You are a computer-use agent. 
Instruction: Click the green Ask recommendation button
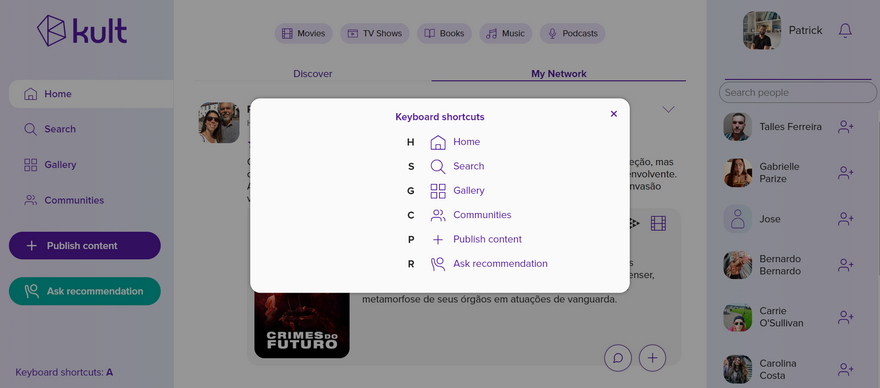pos(85,291)
